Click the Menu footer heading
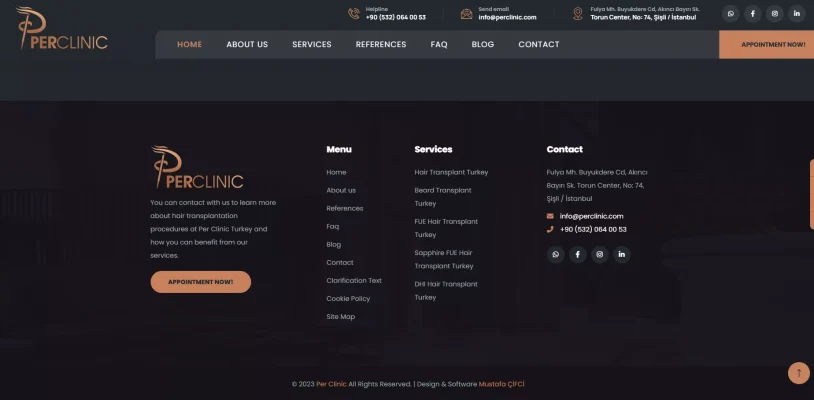Screen dimensions: 814x400 339,149
